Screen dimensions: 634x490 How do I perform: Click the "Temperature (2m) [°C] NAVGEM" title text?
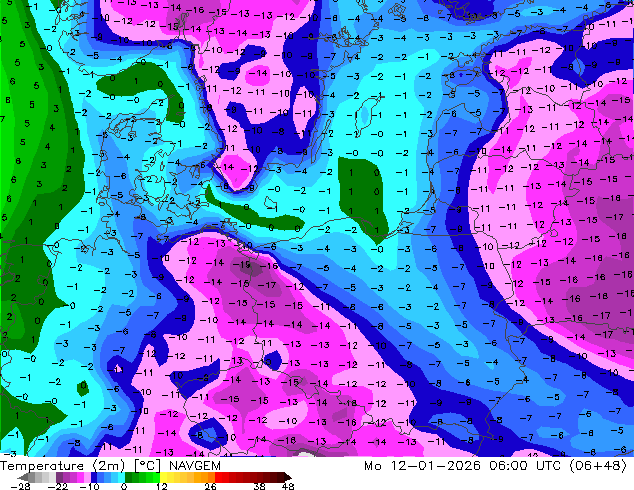(x=110, y=466)
